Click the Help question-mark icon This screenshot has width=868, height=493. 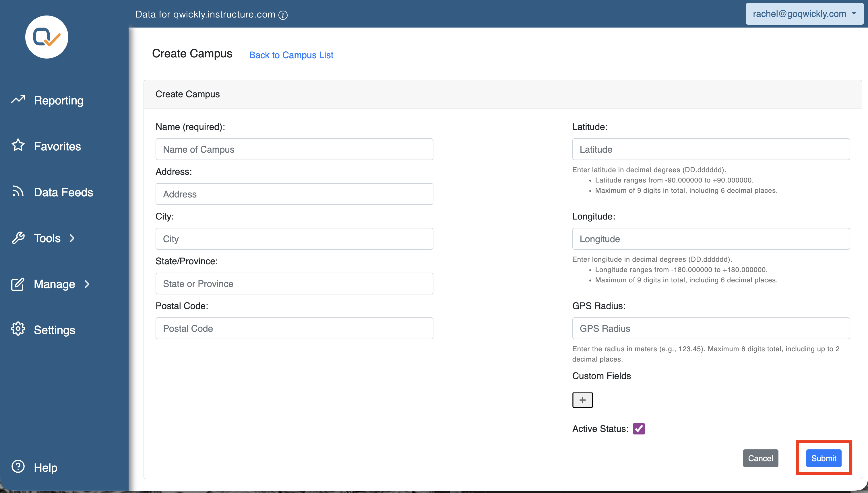tap(18, 467)
